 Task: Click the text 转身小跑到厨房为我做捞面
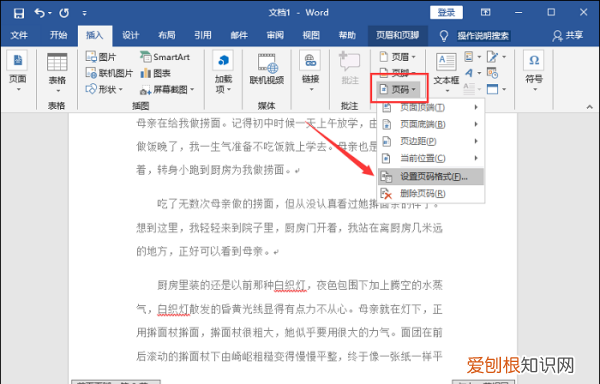220,169
